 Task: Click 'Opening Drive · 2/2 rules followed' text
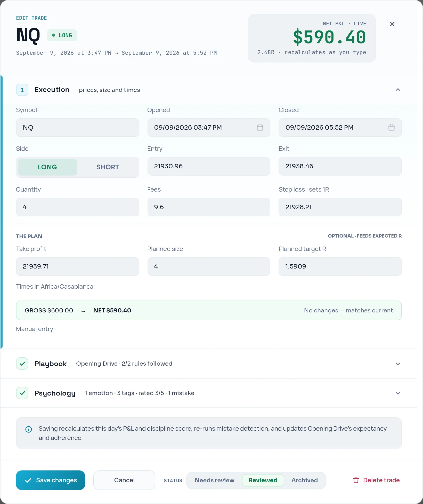(x=124, y=364)
